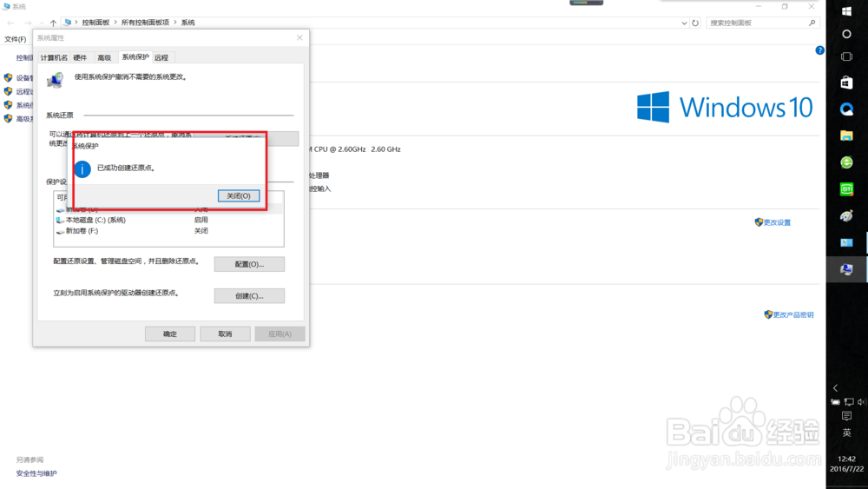Click the clock showing 12:42
Image resolution: width=868 pixels, height=489 pixels.
[x=846, y=459]
